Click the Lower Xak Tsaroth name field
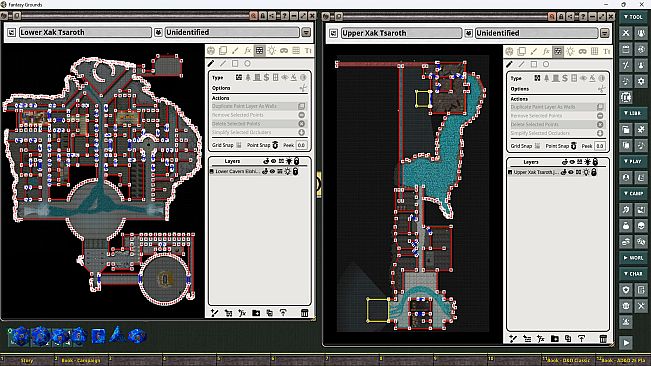Image resolution: width=651 pixels, height=366 pixels. click(x=85, y=32)
